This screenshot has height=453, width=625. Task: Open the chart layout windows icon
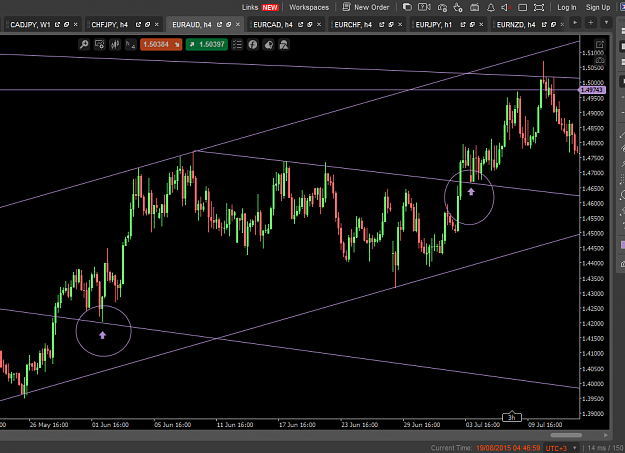[x=407, y=7]
